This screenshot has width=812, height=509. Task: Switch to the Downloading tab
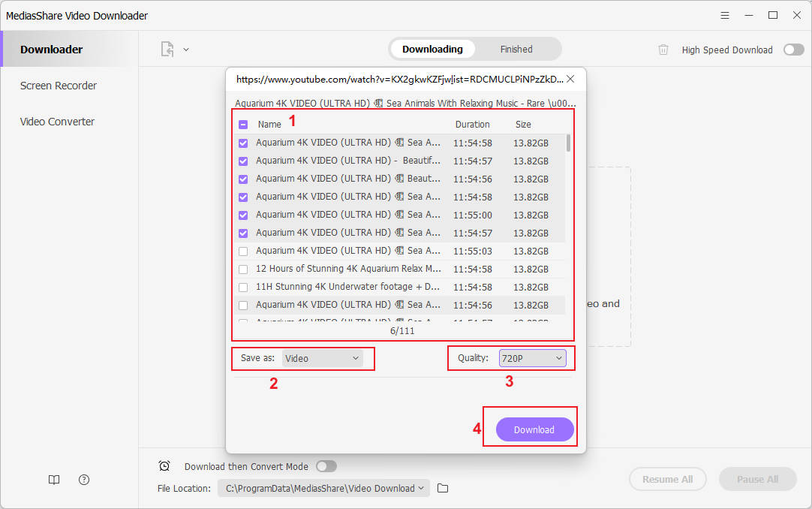(x=432, y=50)
